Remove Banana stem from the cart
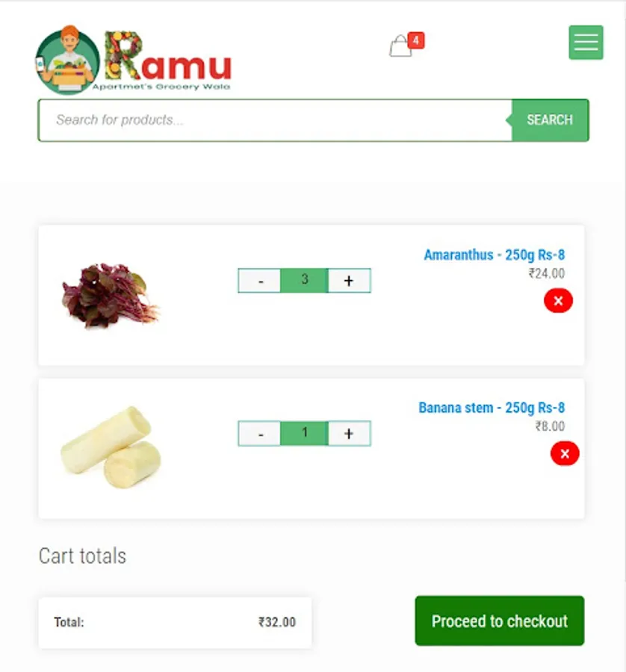 (x=565, y=453)
